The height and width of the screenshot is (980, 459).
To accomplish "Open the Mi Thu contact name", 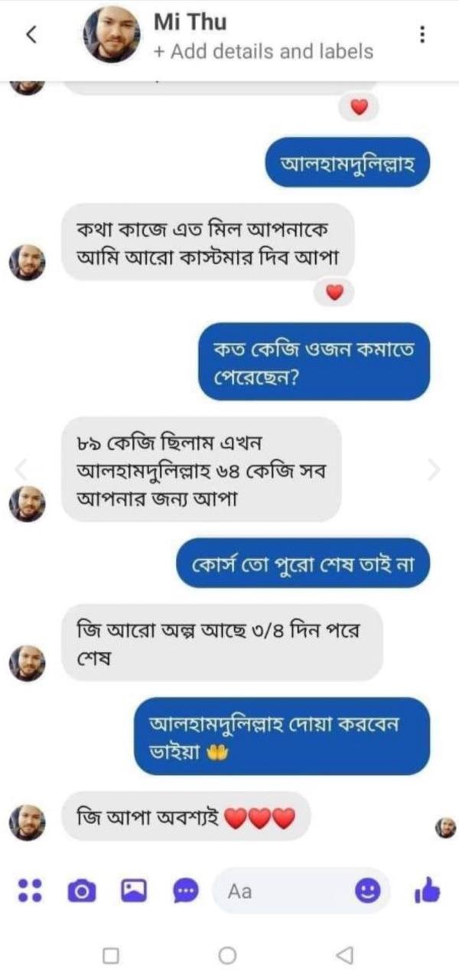I will [190, 22].
